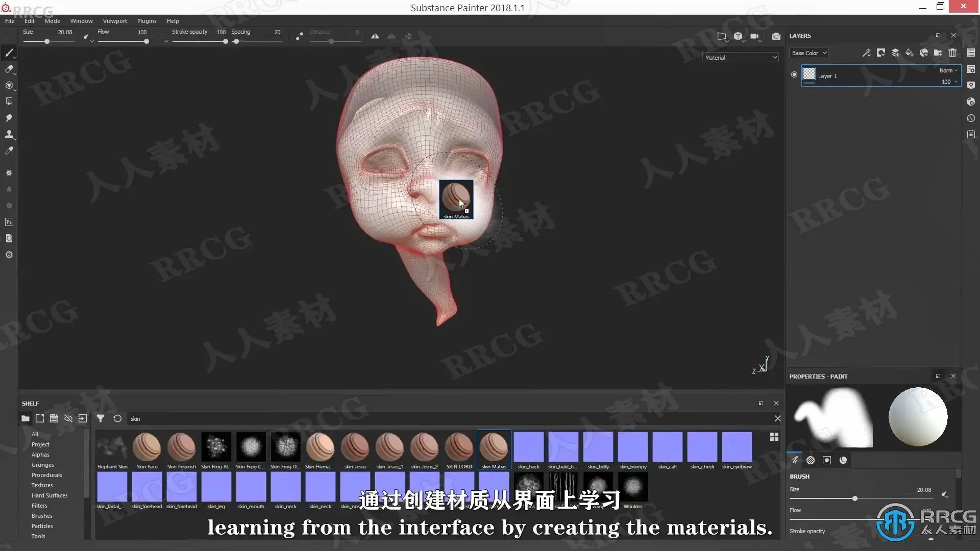
Task: Select the Clone stamp tool
Action: point(9,135)
